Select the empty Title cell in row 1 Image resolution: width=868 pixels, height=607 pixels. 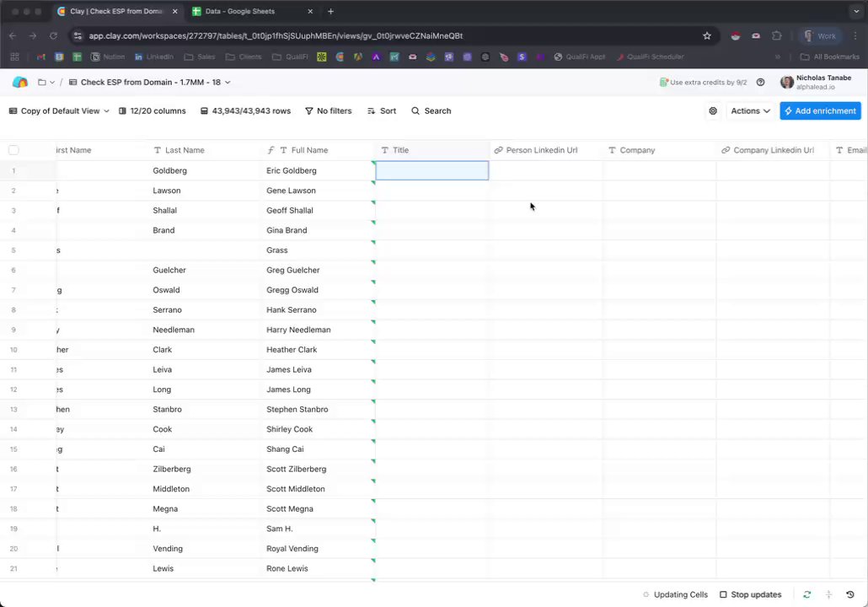point(432,170)
